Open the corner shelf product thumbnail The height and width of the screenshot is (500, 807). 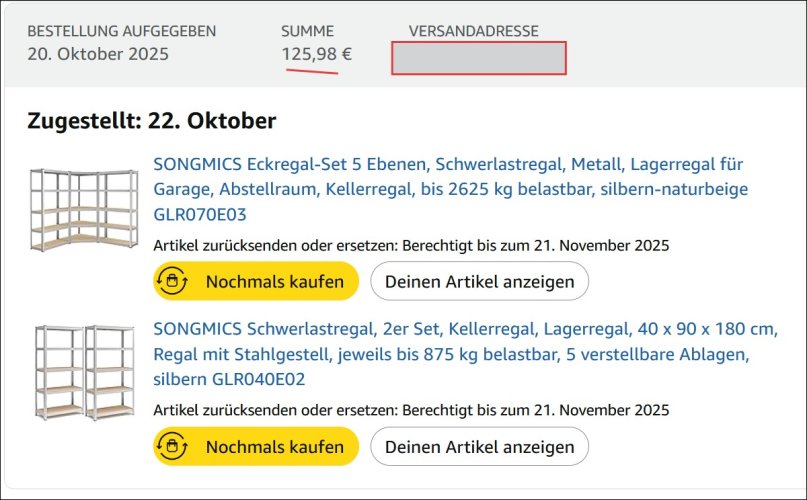click(x=84, y=209)
